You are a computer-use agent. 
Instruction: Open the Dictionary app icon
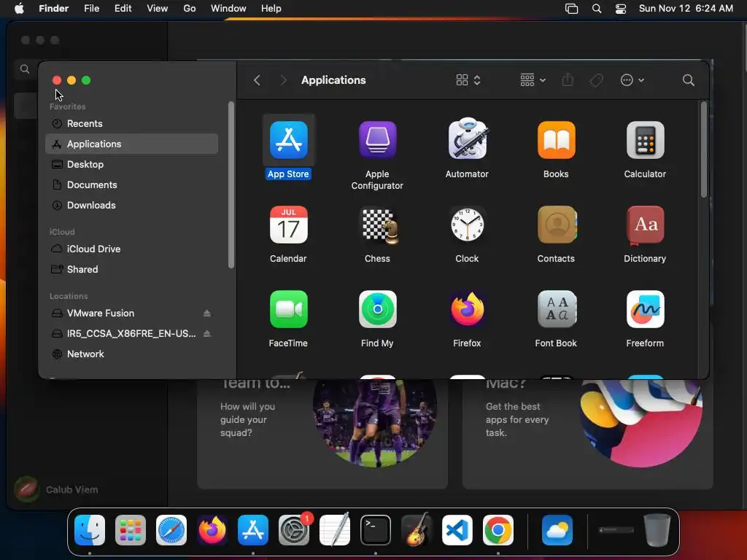(645, 225)
